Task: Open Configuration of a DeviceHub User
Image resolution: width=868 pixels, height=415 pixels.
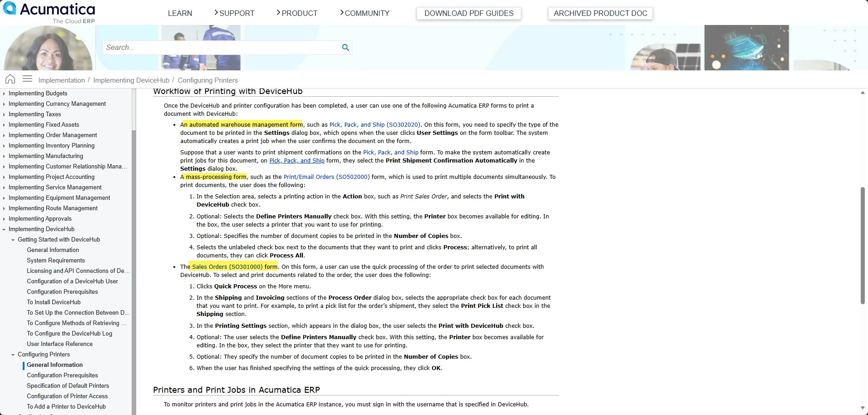Action: pos(72,282)
